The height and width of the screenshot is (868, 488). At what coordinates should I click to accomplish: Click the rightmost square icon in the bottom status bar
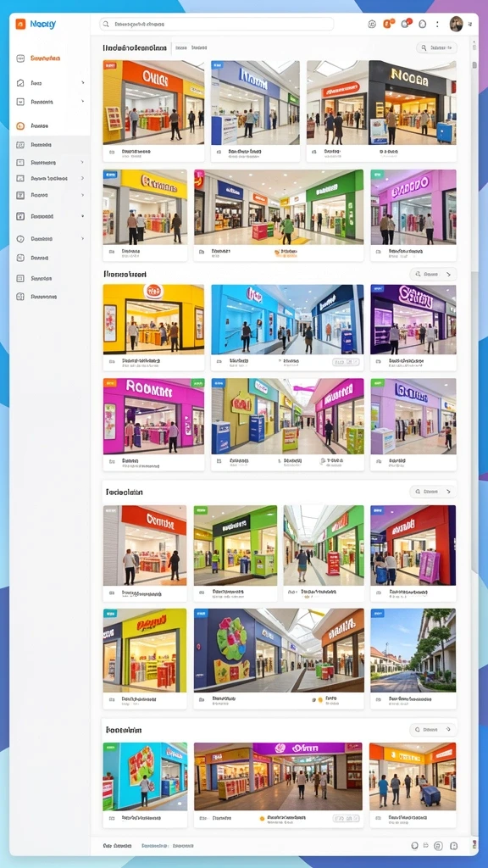(x=453, y=846)
